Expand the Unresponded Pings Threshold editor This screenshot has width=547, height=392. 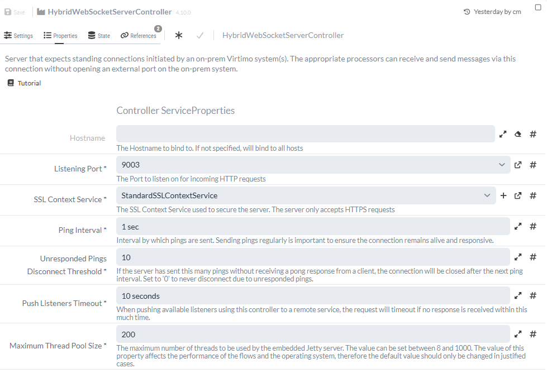518,257
